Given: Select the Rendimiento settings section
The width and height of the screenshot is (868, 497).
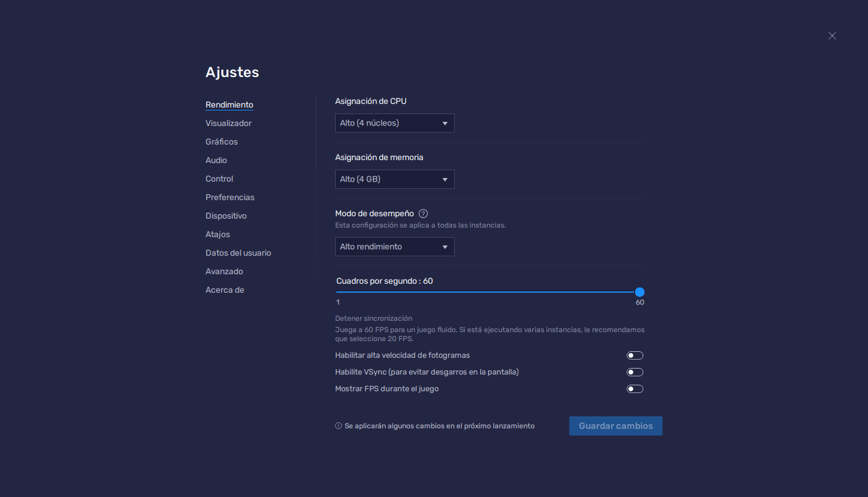Looking at the screenshot, I should coord(229,105).
